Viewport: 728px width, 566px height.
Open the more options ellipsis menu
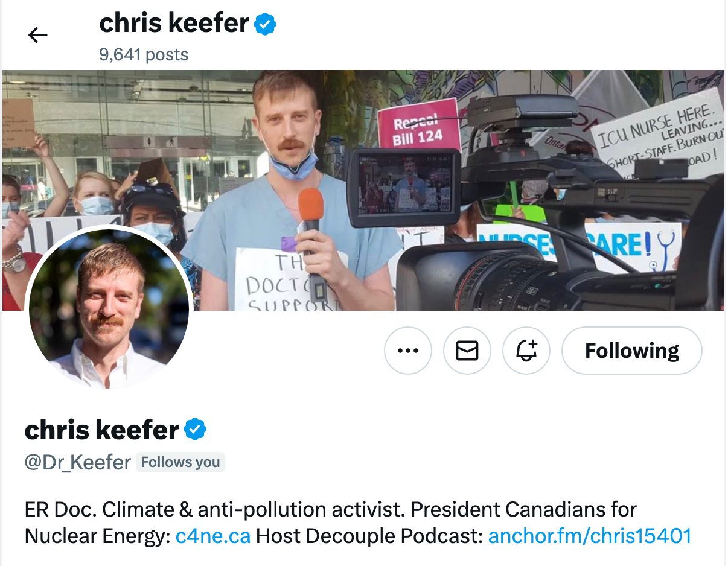[408, 351]
